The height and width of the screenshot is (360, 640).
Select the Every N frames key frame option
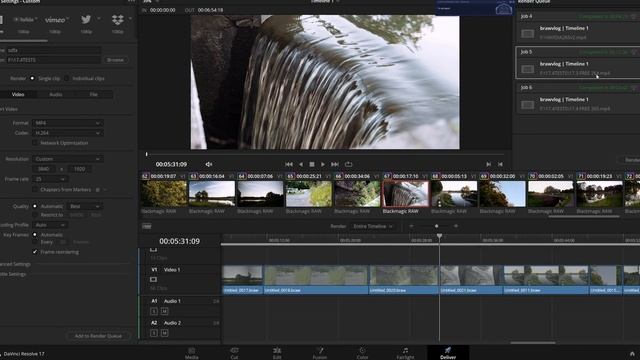coord(35,242)
